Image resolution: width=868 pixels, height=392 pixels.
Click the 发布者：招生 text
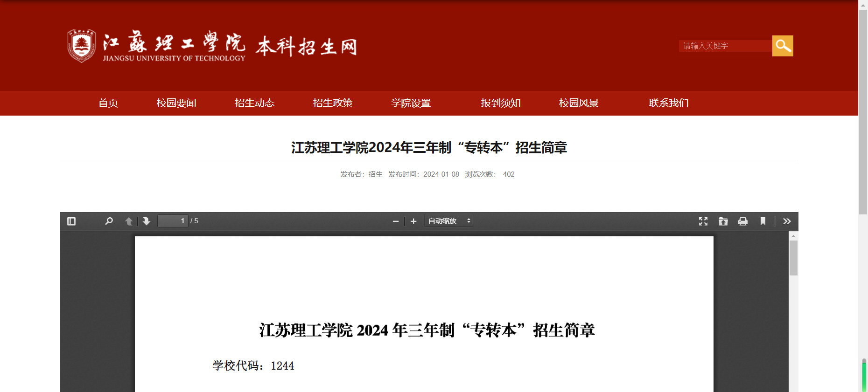(361, 174)
